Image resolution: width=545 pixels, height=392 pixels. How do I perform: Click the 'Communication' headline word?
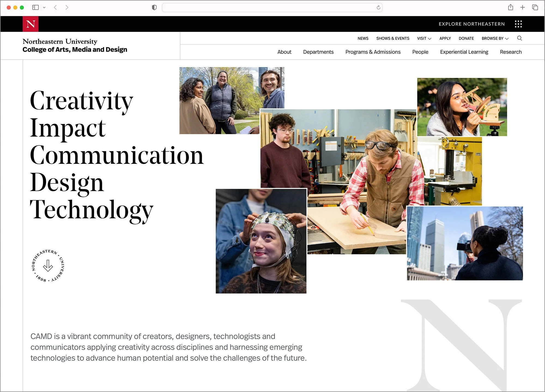117,155
